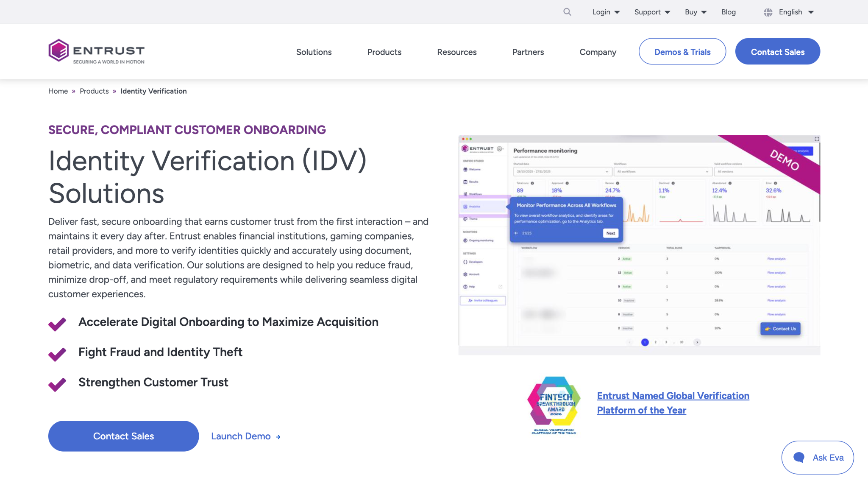Open the demo dashboard preview image
The image size is (868, 489).
(x=639, y=245)
